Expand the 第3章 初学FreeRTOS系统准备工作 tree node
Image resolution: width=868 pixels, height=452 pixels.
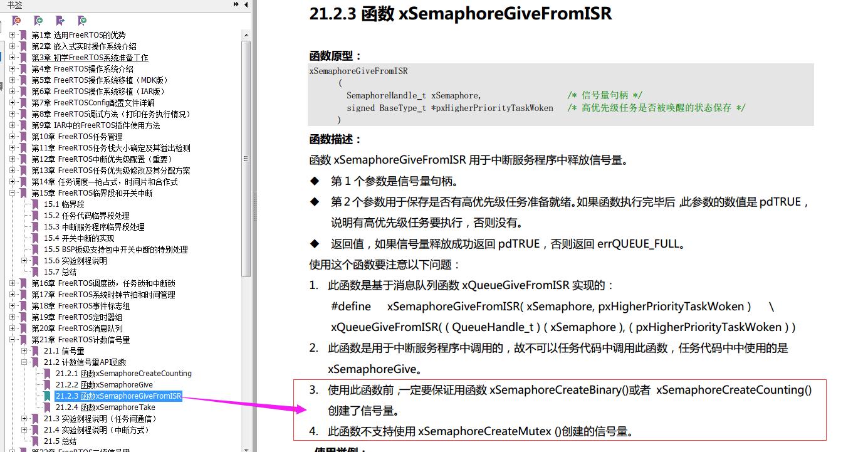[13, 58]
